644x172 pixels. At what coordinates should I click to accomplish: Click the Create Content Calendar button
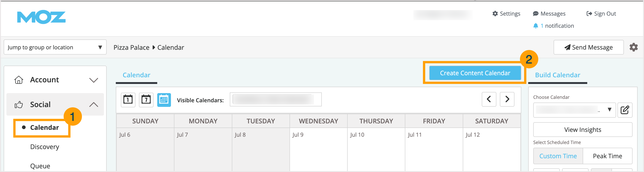[x=475, y=73]
